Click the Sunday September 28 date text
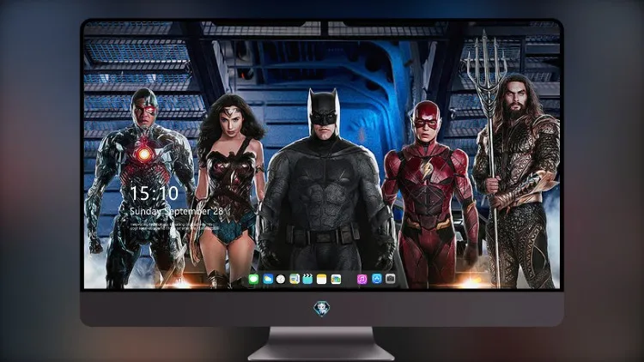Viewport: 644px width, 362px height. point(177,211)
